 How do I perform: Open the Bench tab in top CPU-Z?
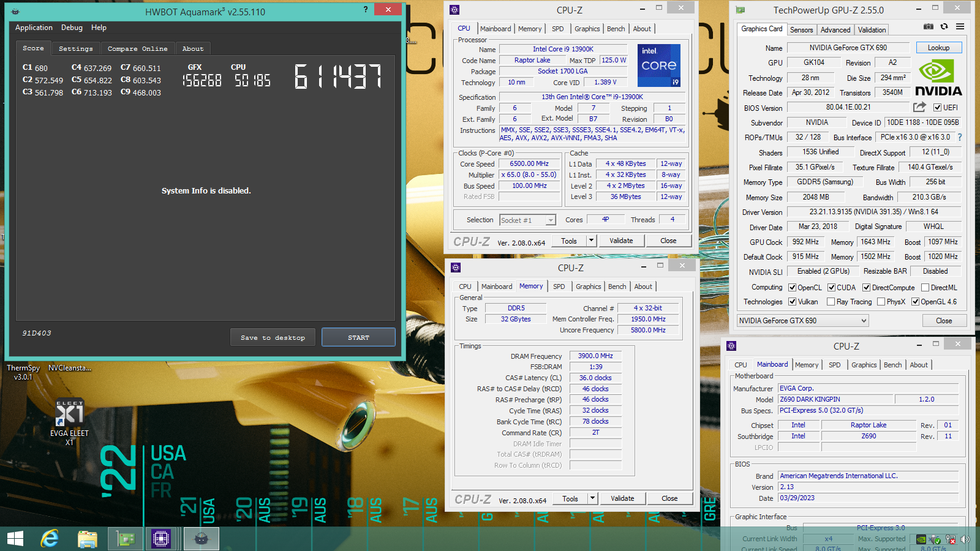(616, 29)
